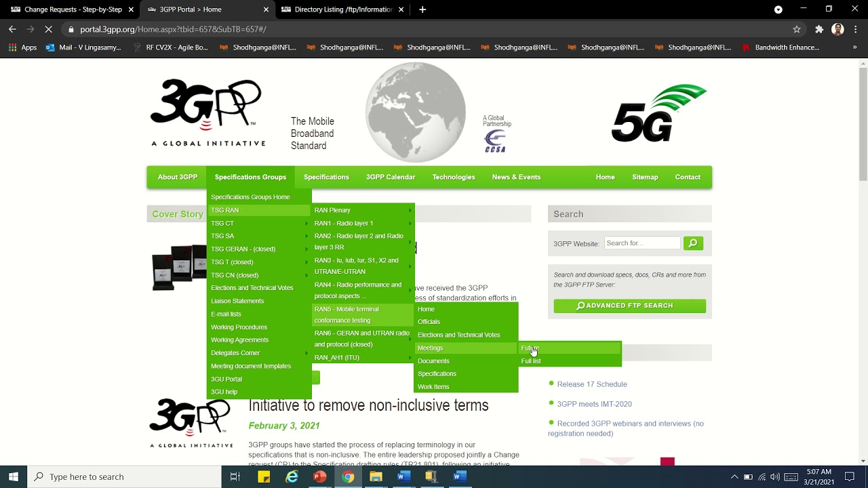This screenshot has width=868, height=488.
Task: Click the 5G logo in the header
Action: 659,113
